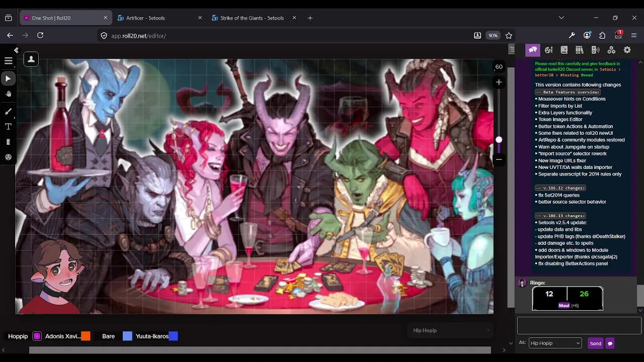644x362 pixels.
Task: Click the Adonis Xavi player name
Action: 63,336
